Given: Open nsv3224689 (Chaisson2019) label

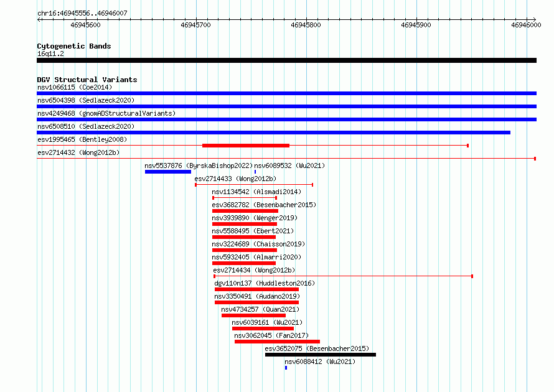Looking at the screenshot, I should pyautogui.click(x=258, y=244).
